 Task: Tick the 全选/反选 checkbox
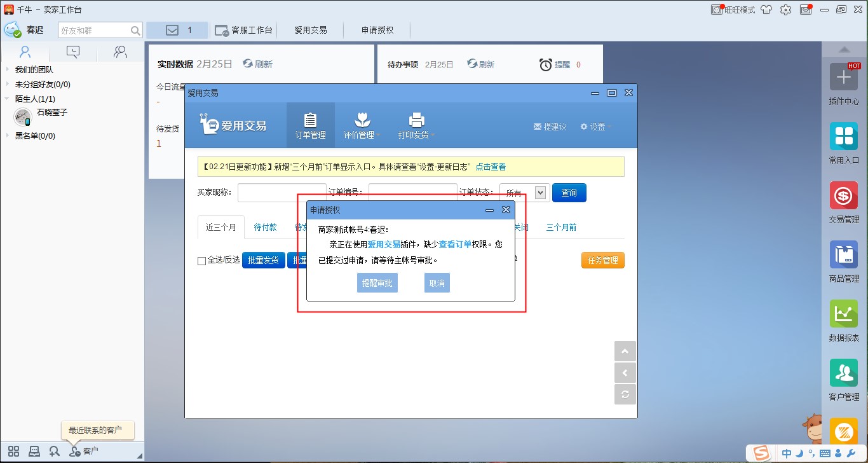(x=201, y=260)
